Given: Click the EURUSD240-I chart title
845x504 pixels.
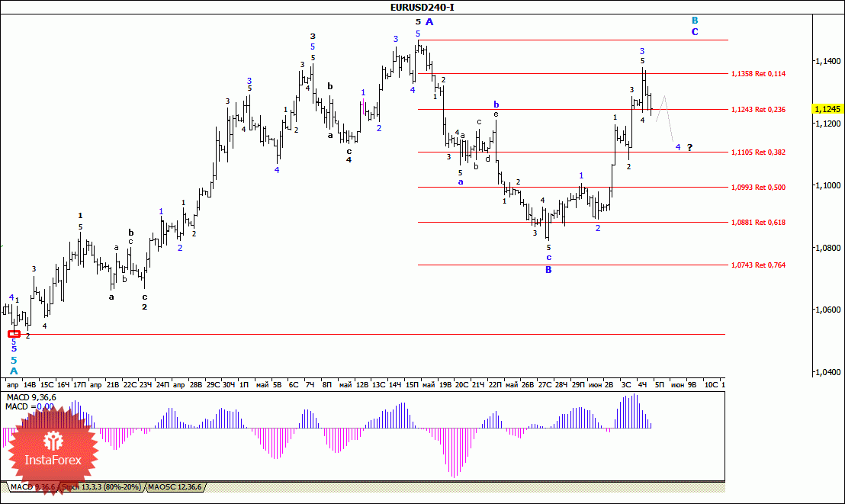Looking at the screenshot, I should [x=422, y=7].
